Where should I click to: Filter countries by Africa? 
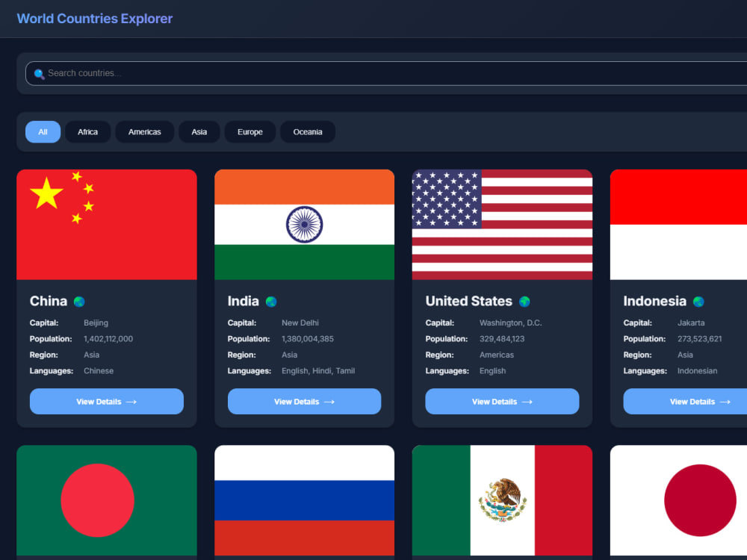pyautogui.click(x=87, y=132)
